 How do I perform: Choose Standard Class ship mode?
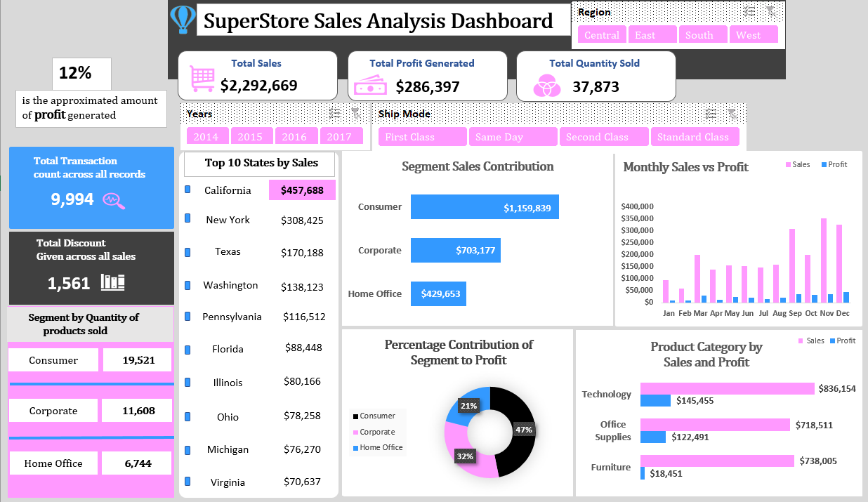click(x=694, y=137)
